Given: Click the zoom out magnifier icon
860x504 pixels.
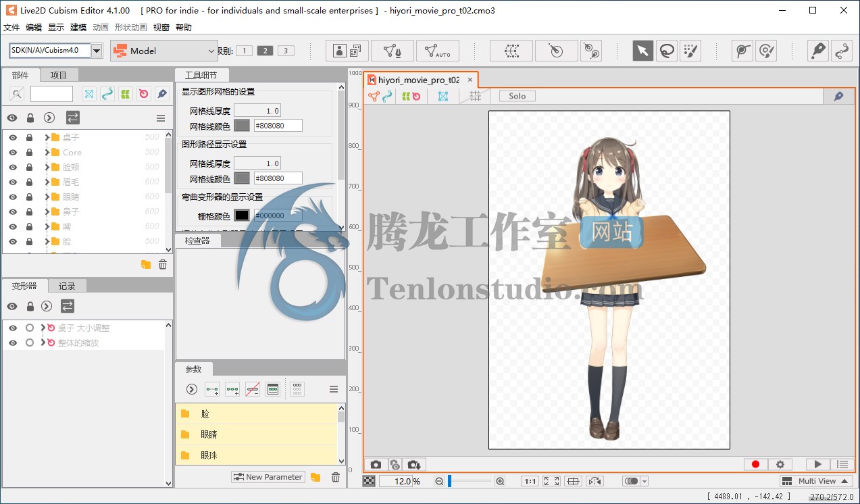Looking at the screenshot, I should [439, 481].
